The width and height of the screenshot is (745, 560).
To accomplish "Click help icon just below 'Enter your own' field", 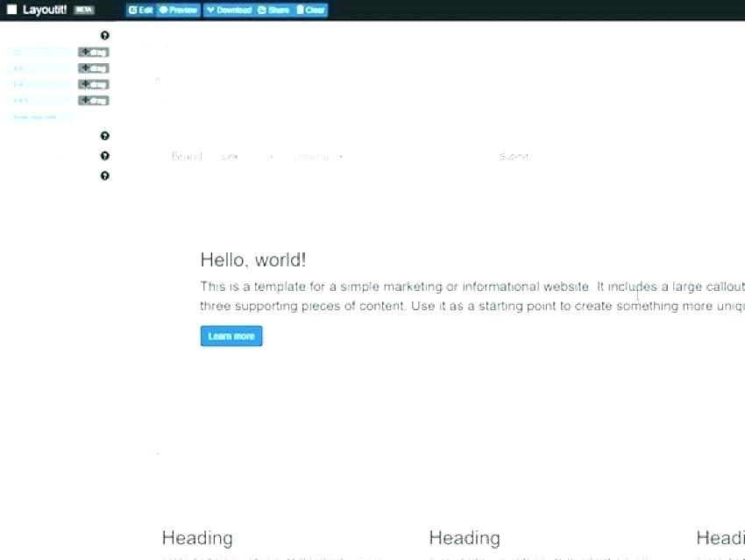I will pos(105,136).
